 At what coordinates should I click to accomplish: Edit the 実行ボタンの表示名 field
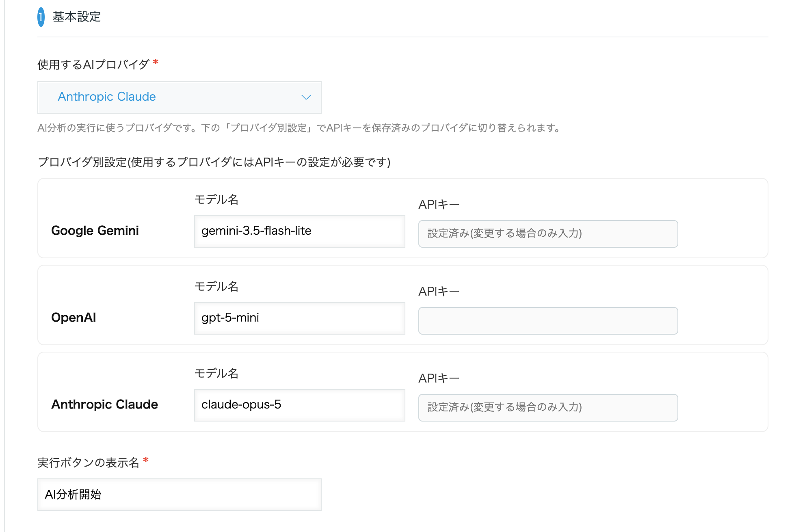[x=179, y=494]
